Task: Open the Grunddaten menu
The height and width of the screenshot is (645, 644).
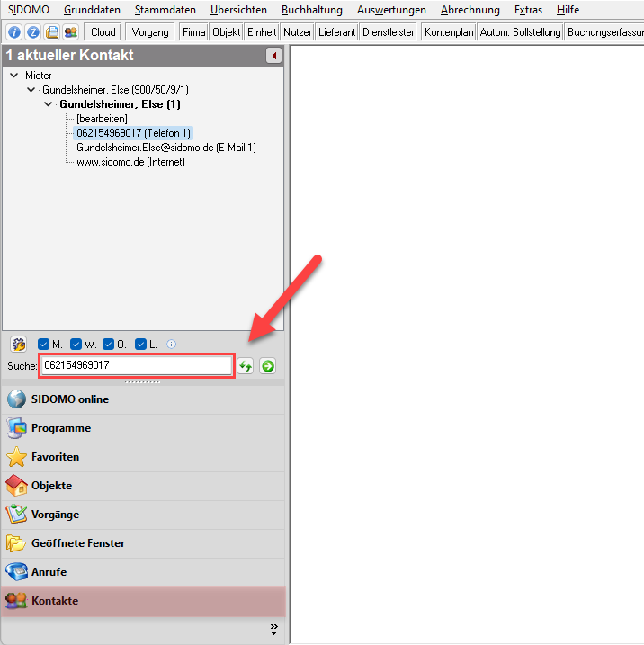Action: 92,10
